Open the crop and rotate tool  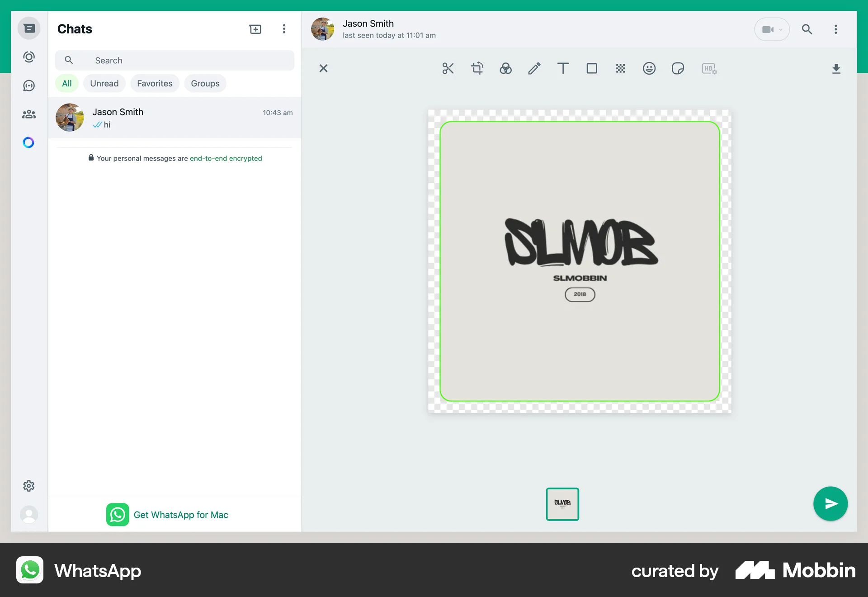477,68
